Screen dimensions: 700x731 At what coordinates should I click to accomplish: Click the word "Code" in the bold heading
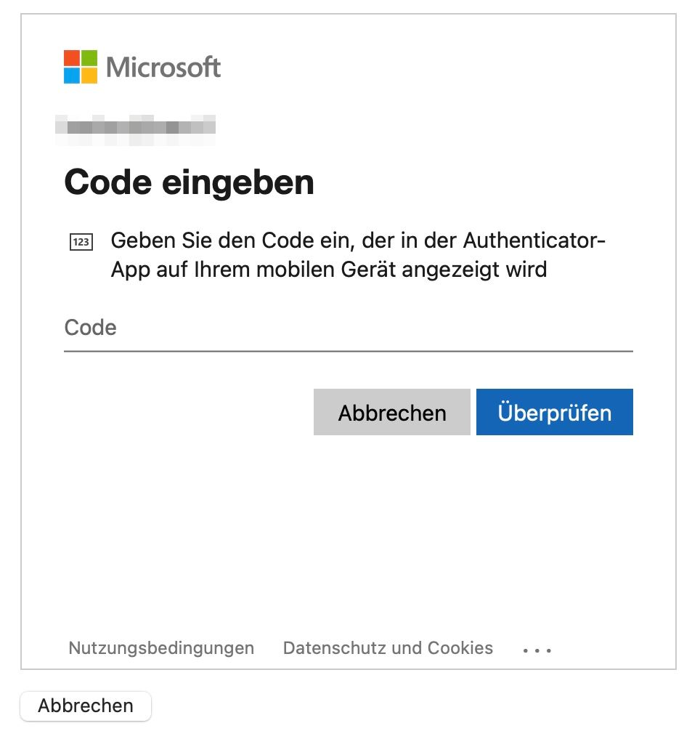[108, 182]
